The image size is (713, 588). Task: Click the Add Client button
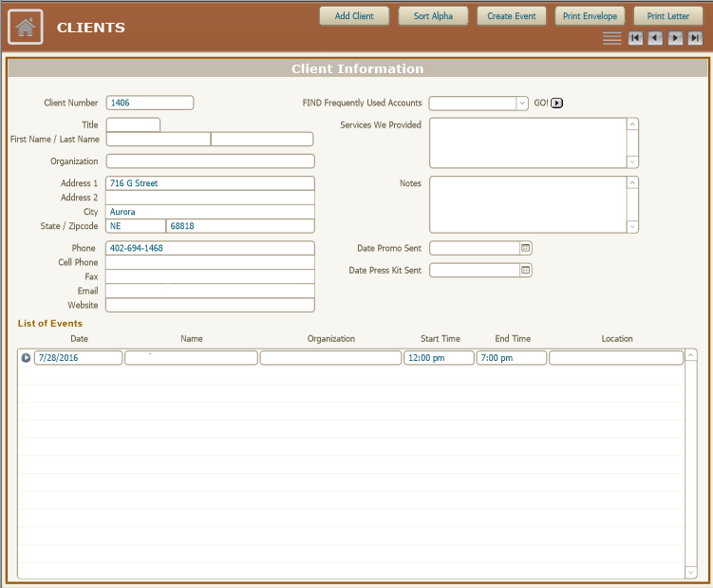click(x=354, y=16)
